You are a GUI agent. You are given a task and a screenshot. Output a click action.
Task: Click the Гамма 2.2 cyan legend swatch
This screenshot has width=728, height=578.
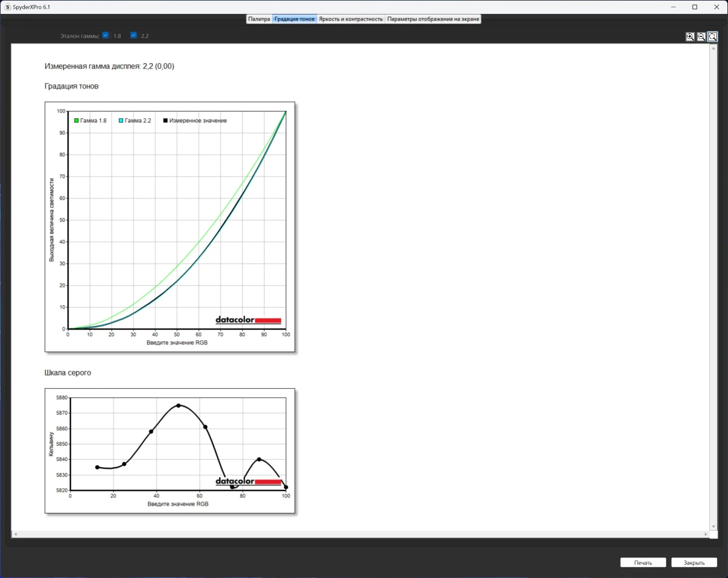click(x=121, y=121)
